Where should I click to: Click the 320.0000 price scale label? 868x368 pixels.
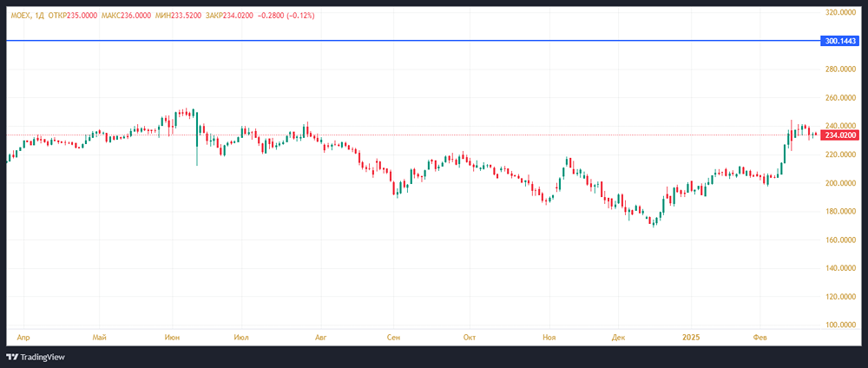click(840, 13)
